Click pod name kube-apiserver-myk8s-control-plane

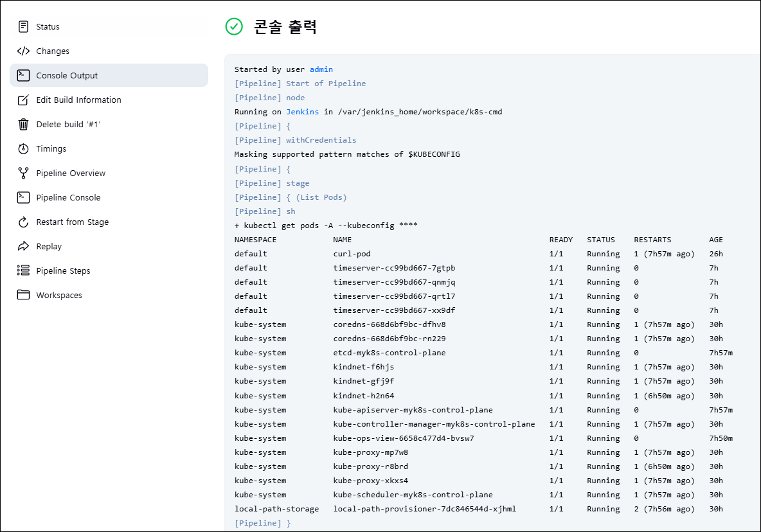413,410
